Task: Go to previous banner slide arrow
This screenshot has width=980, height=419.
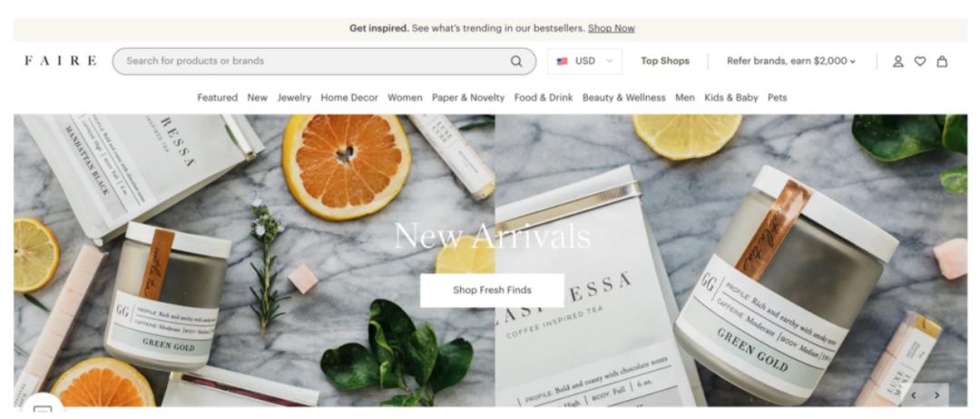Action: click(x=914, y=395)
